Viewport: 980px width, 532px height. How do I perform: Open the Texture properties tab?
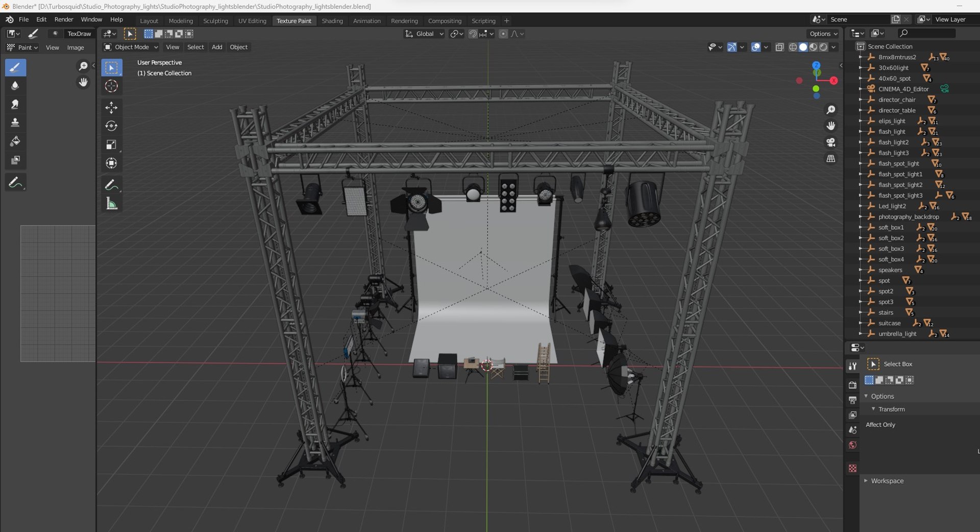pos(852,468)
